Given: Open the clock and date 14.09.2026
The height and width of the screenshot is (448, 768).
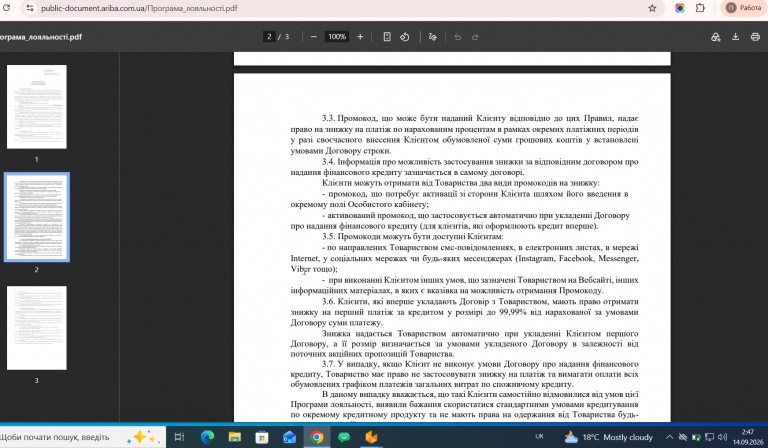Looking at the screenshot, I should pos(748,437).
